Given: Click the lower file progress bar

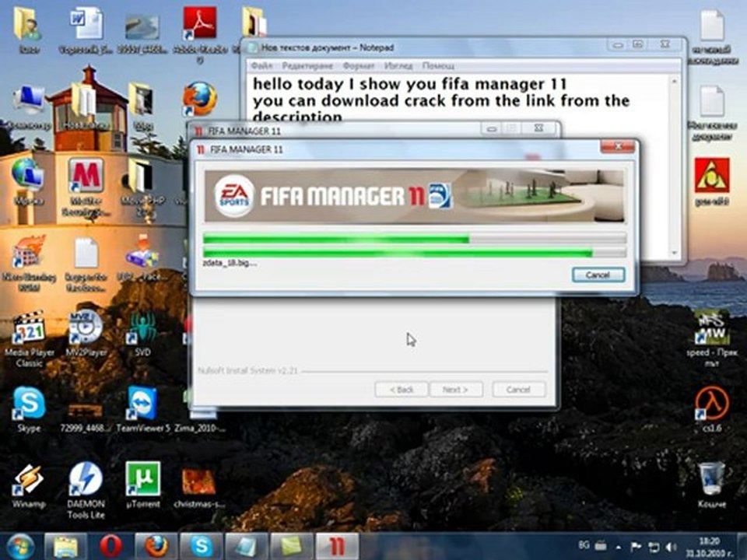Looking at the screenshot, I should (415, 252).
